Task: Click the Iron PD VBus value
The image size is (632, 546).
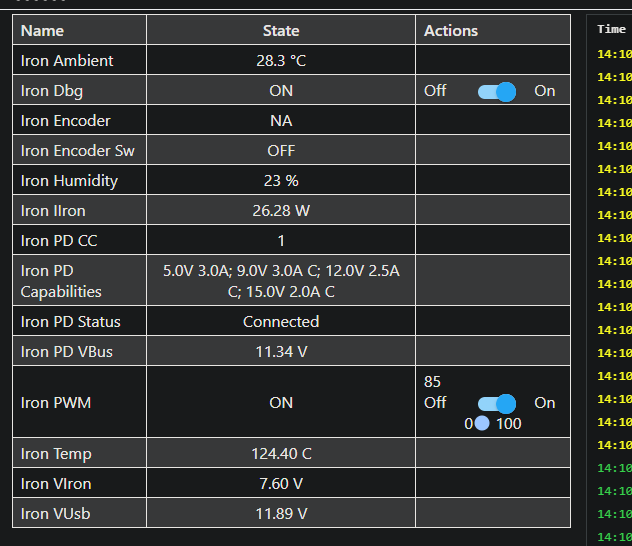Action: (x=281, y=352)
